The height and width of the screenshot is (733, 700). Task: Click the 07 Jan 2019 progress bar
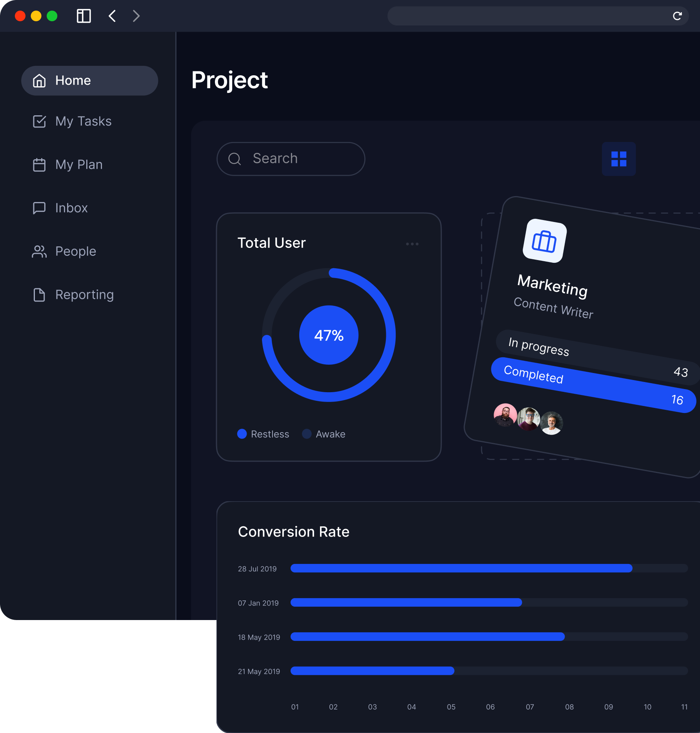pos(489,602)
